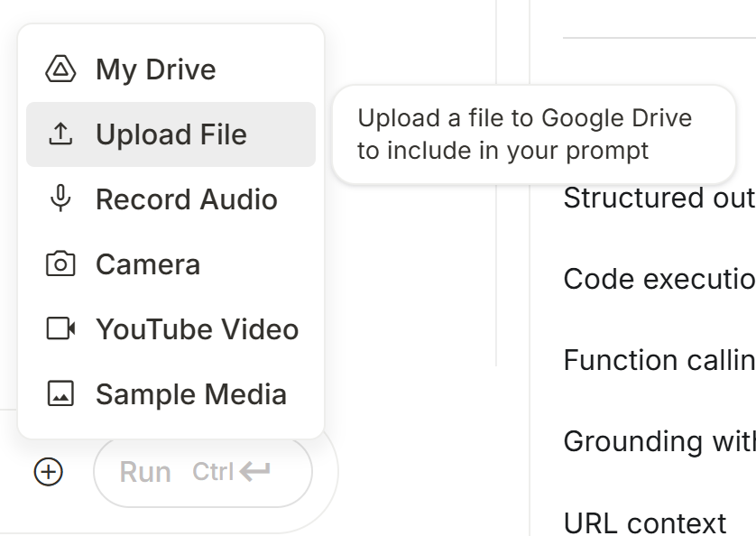Click the camera icon in the menu
Screen dimensions: 756x536
60,264
